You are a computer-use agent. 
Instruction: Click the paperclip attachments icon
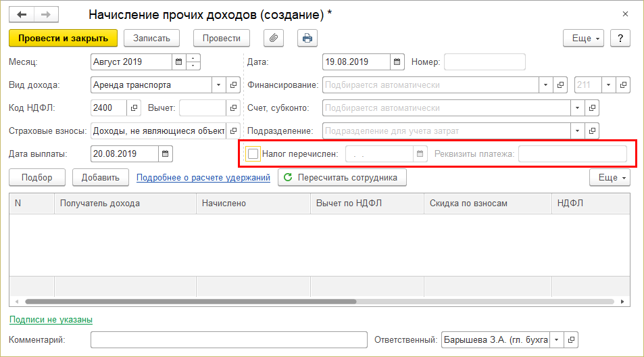(274, 38)
